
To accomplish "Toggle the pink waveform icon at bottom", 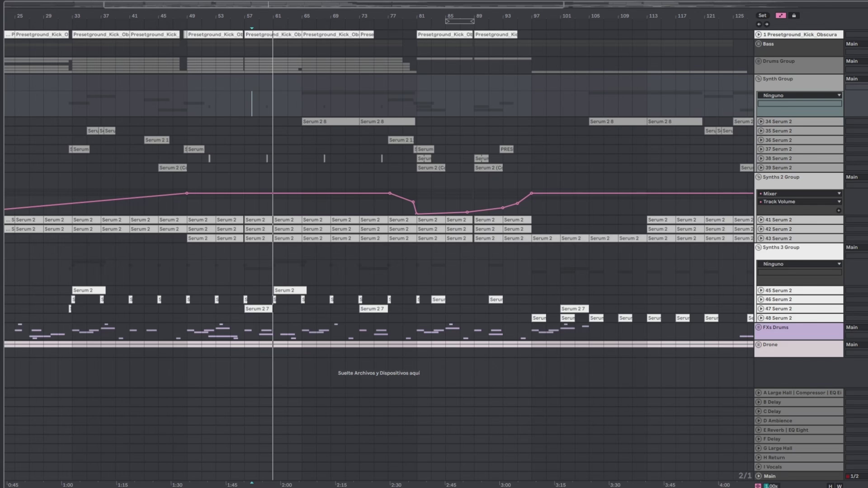I will pyautogui.click(x=758, y=486).
